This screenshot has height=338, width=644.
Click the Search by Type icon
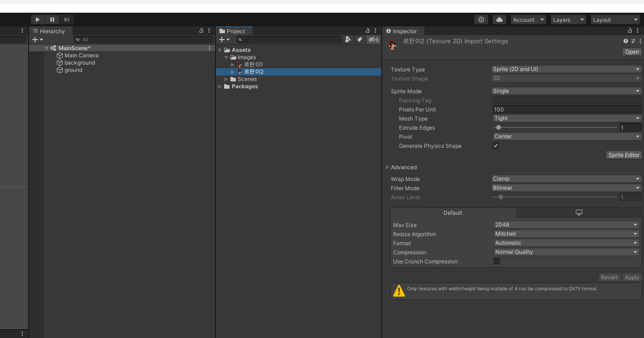tap(348, 40)
